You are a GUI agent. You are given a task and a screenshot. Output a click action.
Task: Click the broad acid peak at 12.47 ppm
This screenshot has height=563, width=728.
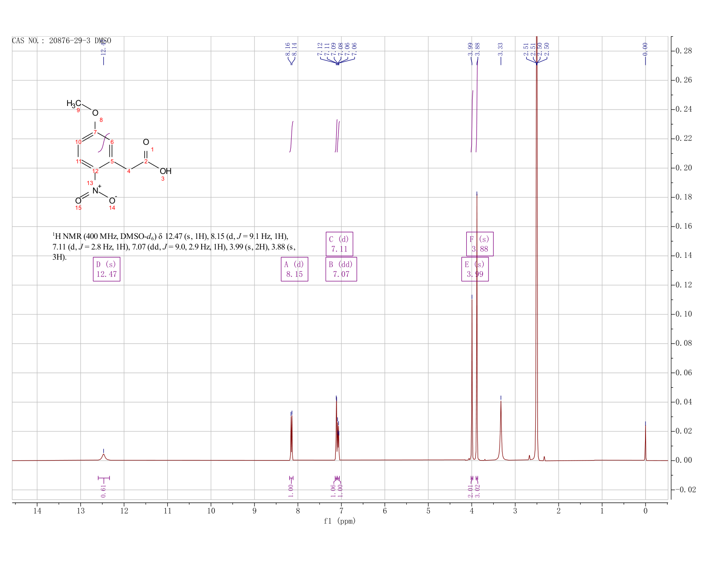click(x=104, y=457)
